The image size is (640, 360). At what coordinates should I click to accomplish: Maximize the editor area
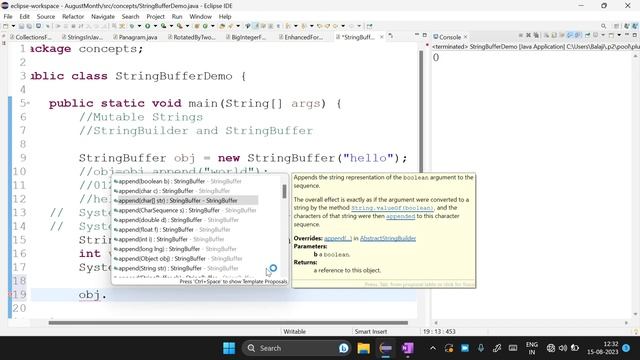point(424,35)
